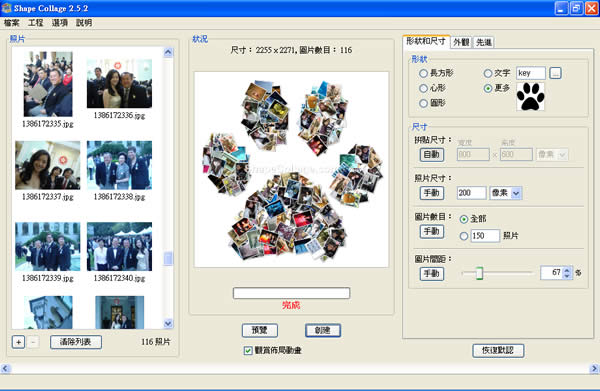Click the 手動 button under 圖片數目

tap(432, 232)
